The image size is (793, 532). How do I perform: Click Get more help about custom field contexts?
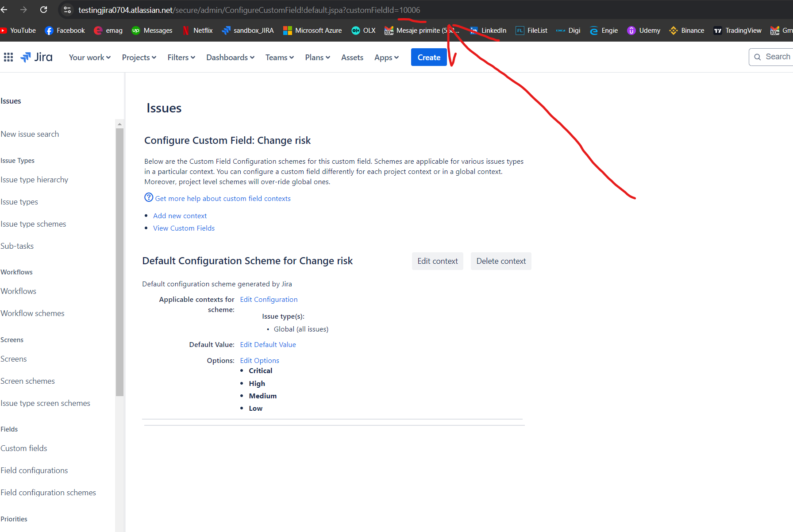click(x=223, y=199)
